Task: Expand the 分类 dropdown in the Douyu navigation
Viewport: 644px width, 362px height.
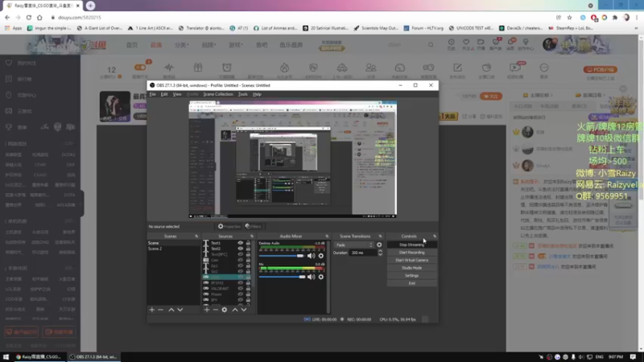Action: tap(182, 45)
